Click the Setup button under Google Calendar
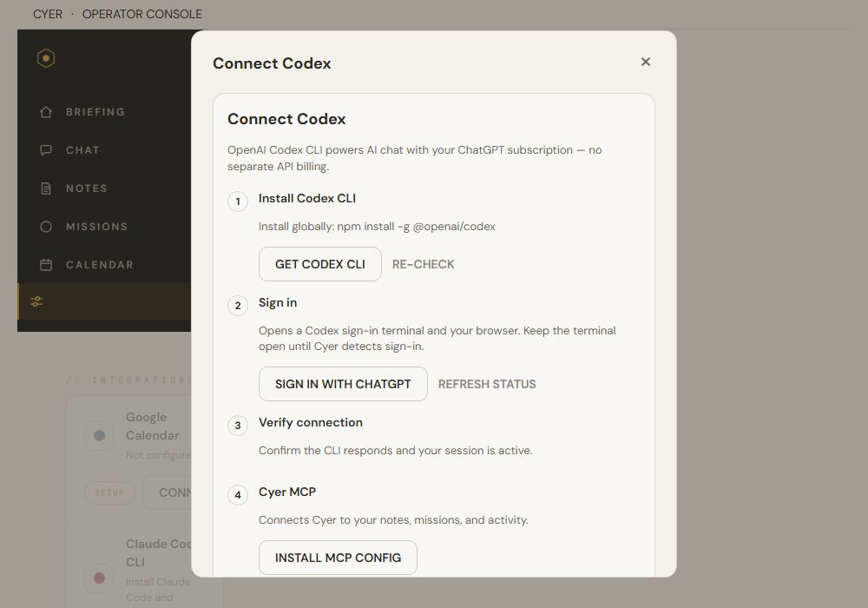This screenshot has width=868, height=608. tap(109, 492)
